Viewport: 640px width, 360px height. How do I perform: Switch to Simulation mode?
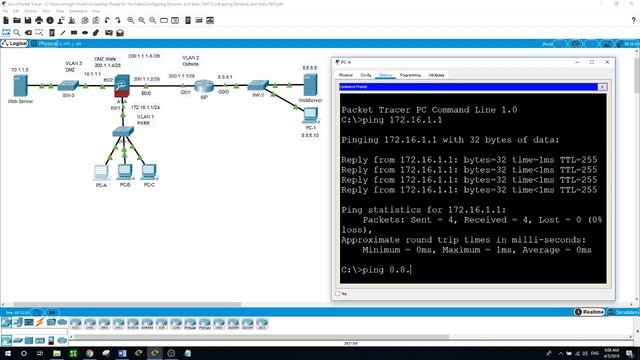(623, 312)
